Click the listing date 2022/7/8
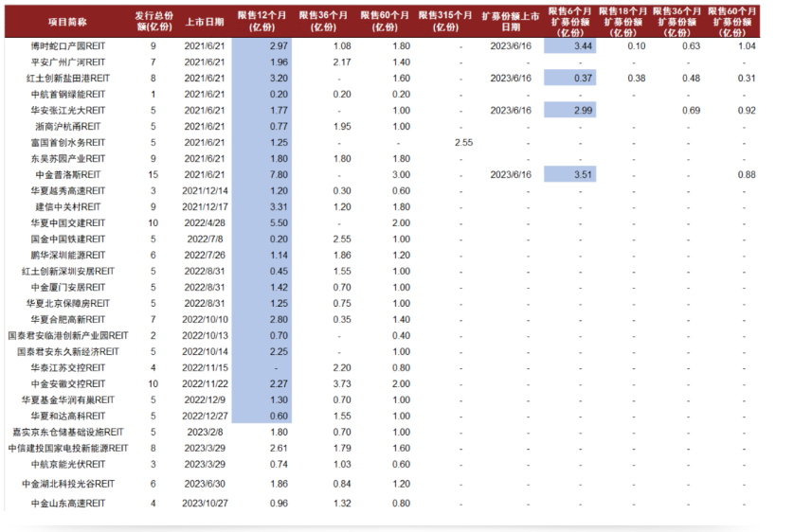This screenshot has width=794, height=532. tap(205, 239)
